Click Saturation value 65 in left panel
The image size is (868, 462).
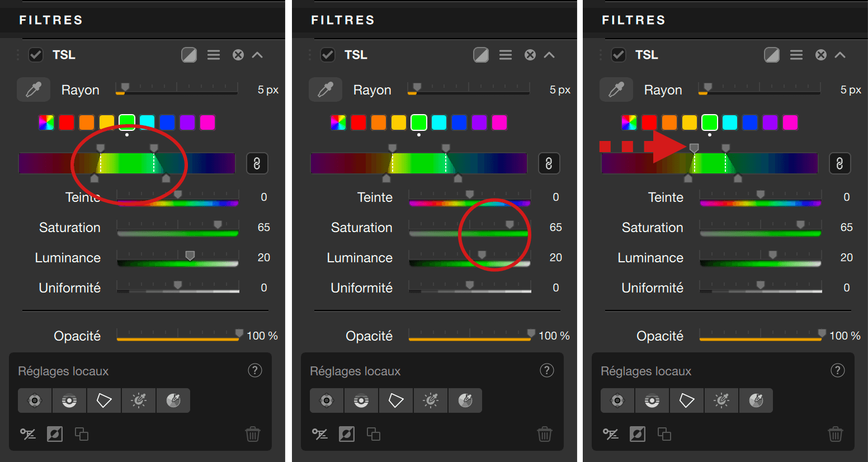pos(264,227)
